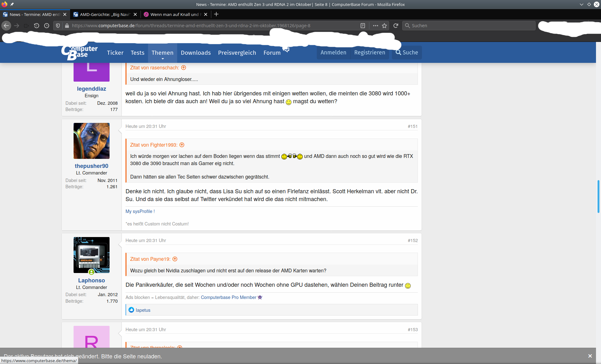
Task: Click the ComputerBase logo
Action: [79, 52]
